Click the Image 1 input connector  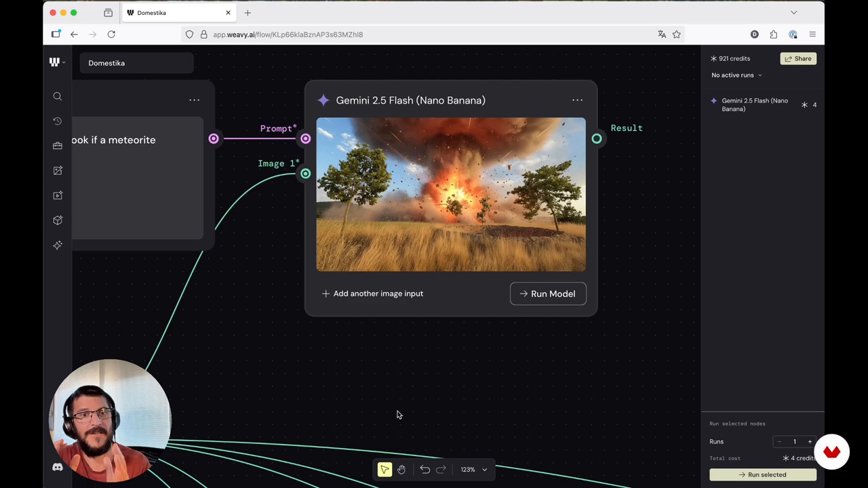[306, 174]
